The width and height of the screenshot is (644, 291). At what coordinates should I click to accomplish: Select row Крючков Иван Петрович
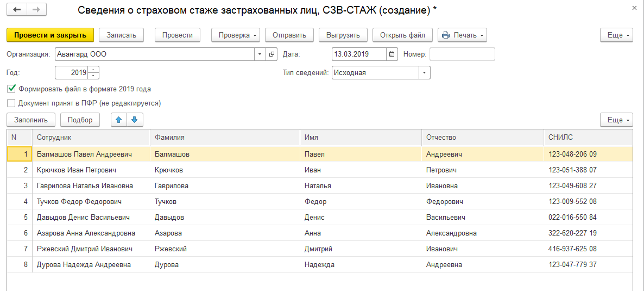click(x=76, y=170)
